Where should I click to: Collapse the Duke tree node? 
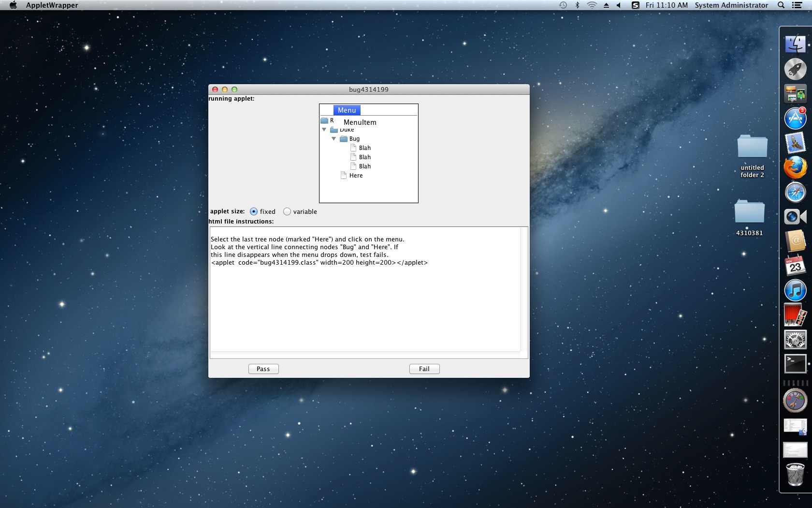pos(324,130)
